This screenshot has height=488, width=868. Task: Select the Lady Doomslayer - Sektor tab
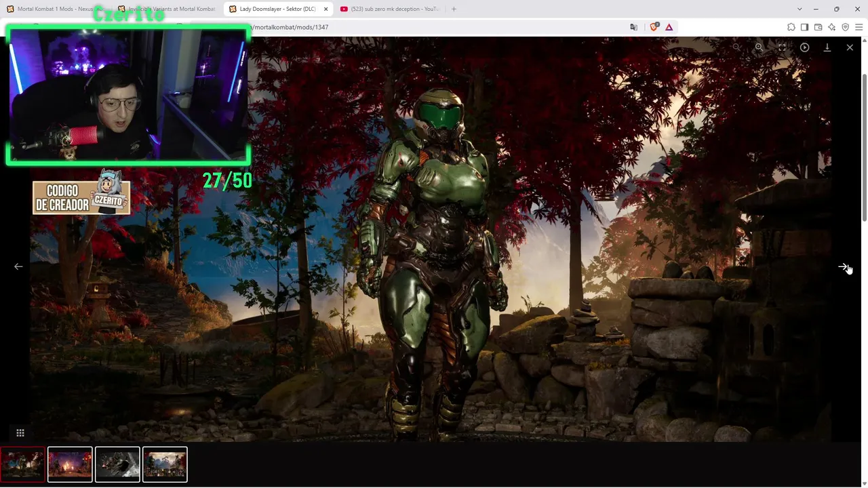coord(277,9)
